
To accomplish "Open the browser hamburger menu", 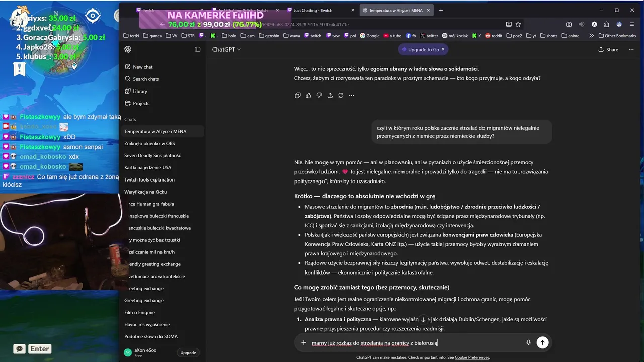I will point(632,24).
